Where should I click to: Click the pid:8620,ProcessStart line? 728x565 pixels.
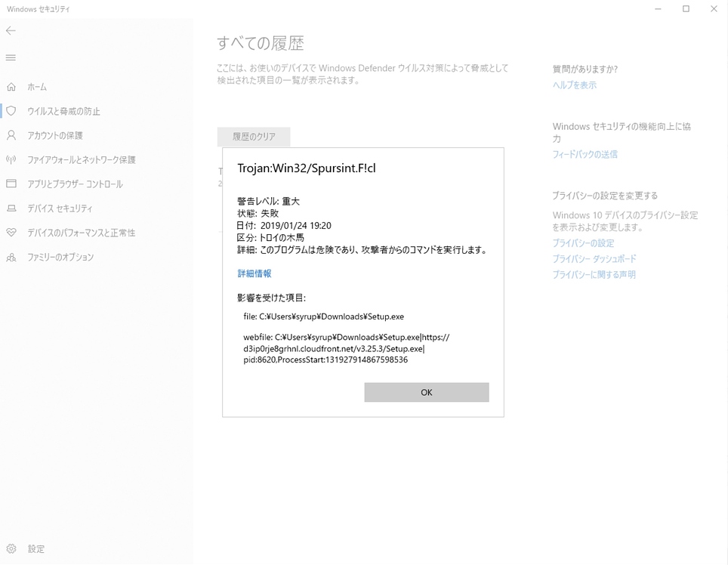[x=325, y=360]
